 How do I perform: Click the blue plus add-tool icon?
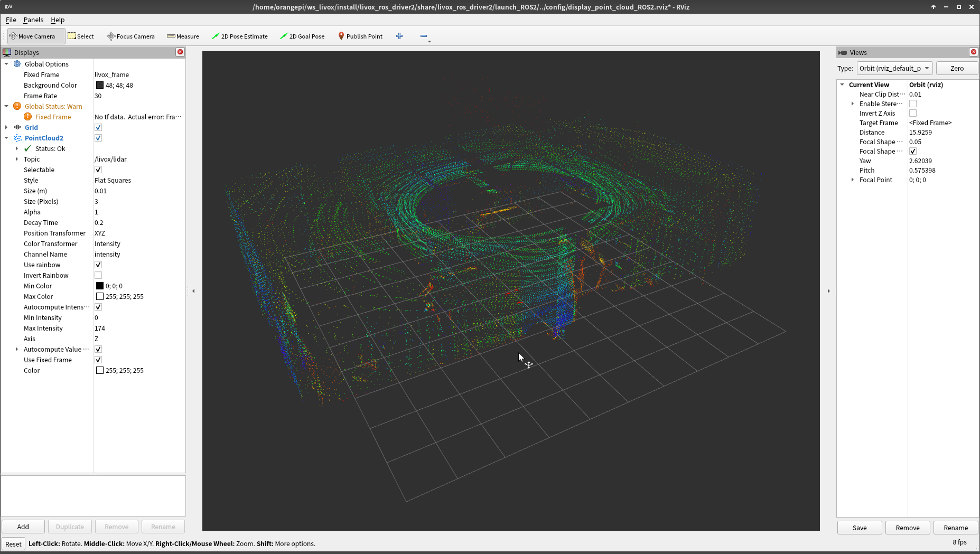[x=399, y=36]
